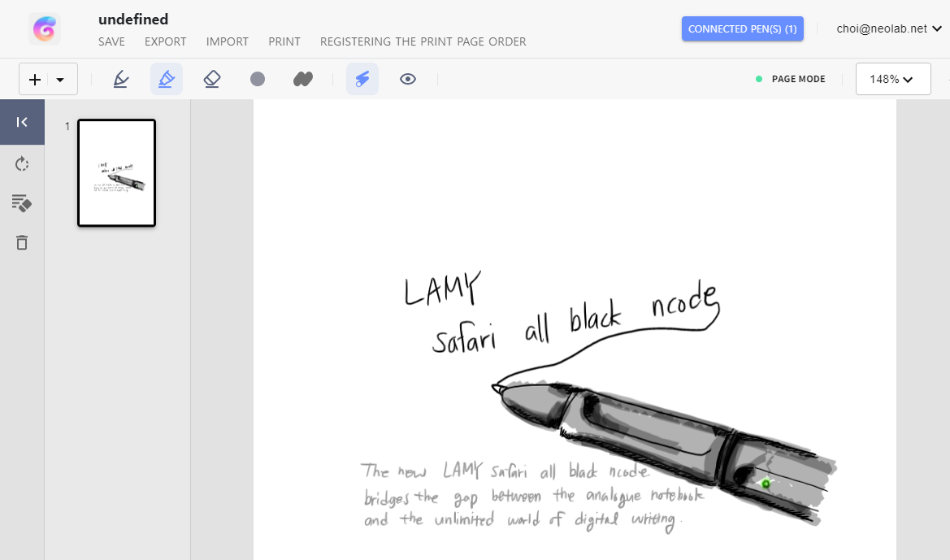Click the clear strokes icon in sidebar
The height and width of the screenshot is (560, 950).
(22, 204)
